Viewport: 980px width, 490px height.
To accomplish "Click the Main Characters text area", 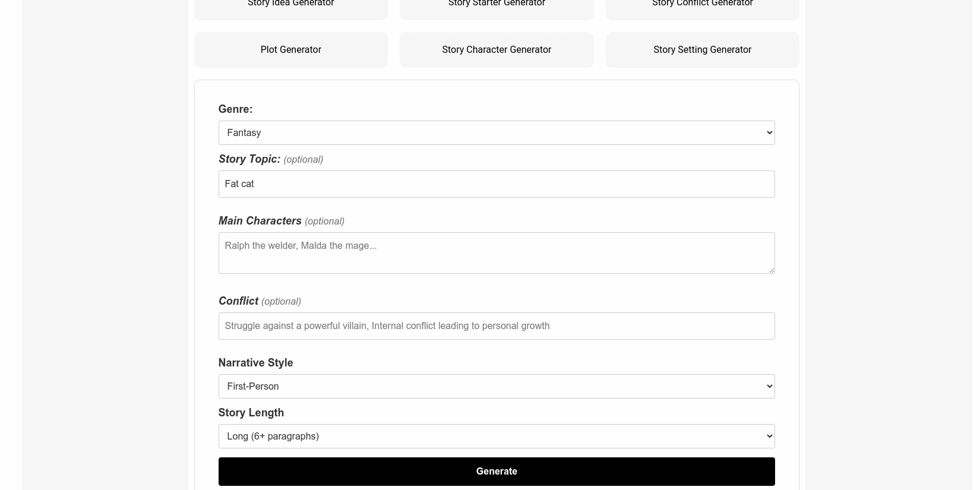I will (x=497, y=252).
